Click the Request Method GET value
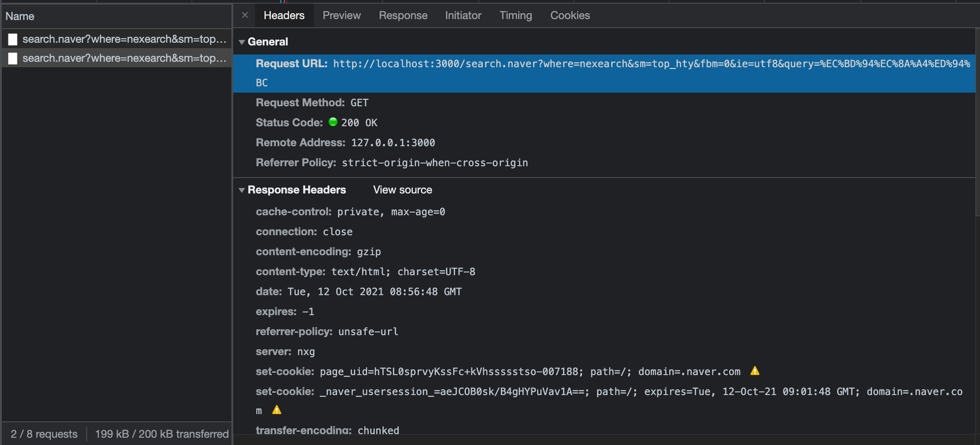Image resolution: width=980 pixels, height=445 pixels. click(x=359, y=103)
